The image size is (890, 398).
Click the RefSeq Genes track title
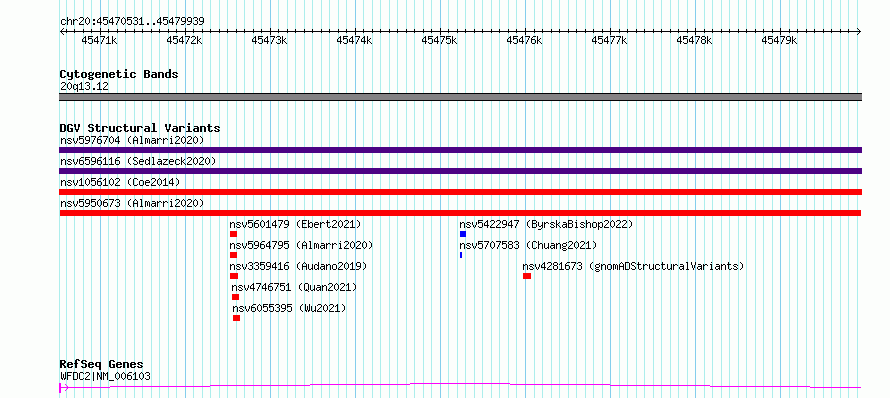click(x=102, y=365)
